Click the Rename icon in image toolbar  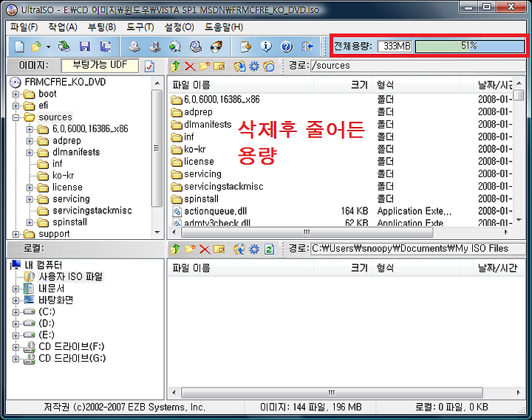coord(219,66)
